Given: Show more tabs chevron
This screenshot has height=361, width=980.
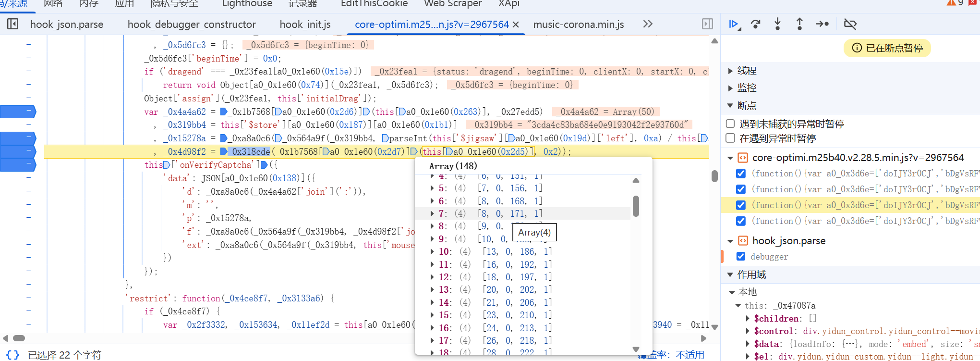Looking at the screenshot, I should coord(648,24).
